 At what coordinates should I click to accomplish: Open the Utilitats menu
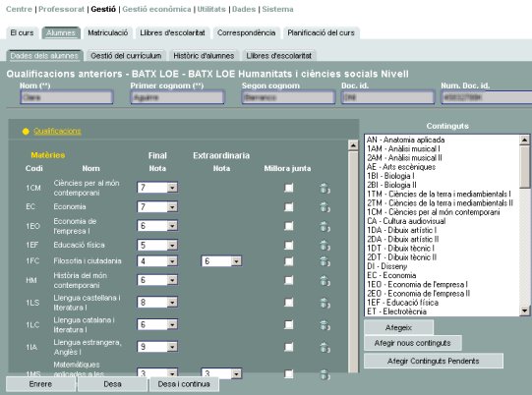[x=211, y=9]
